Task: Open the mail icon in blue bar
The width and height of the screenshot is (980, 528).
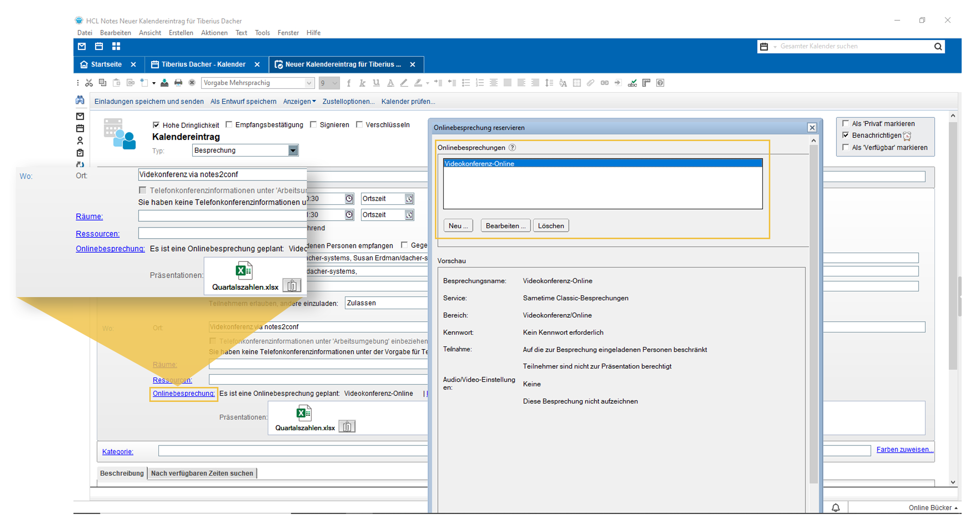Action: coord(82,46)
